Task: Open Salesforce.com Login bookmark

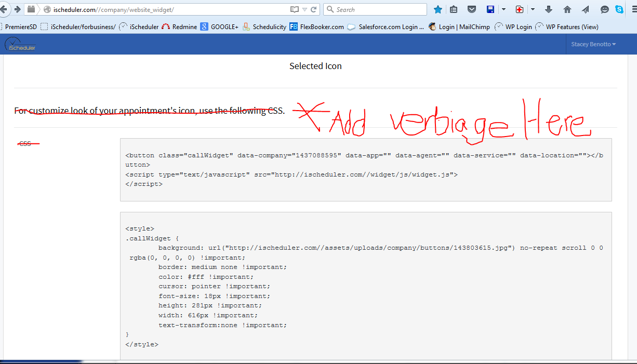Action: tap(386, 27)
